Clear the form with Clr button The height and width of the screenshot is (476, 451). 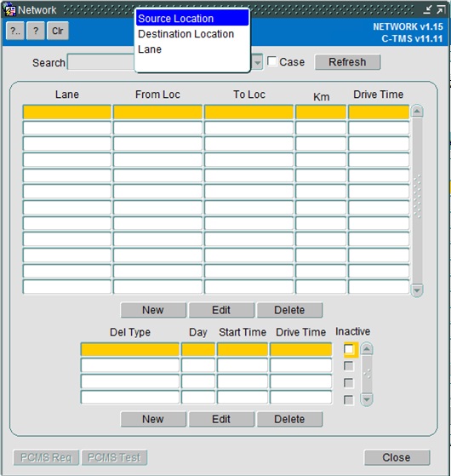click(58, 31)
